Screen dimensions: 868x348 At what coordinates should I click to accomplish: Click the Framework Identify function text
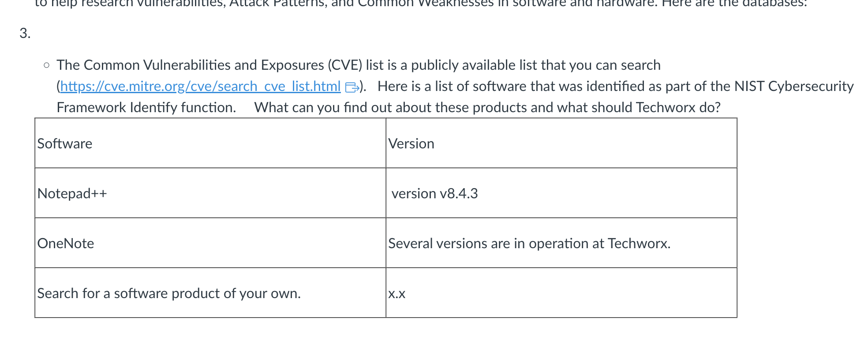pyautogui.click(x=146, y=107)
